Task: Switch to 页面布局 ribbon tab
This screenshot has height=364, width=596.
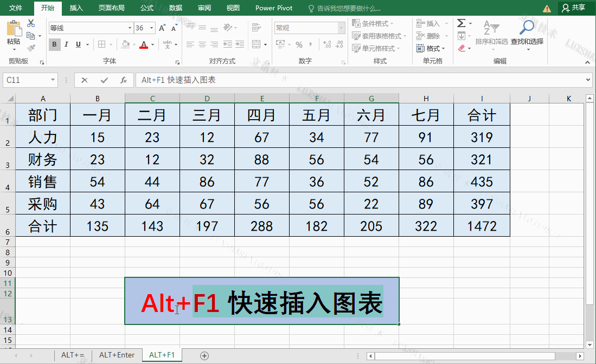Action: coord(111,8)
